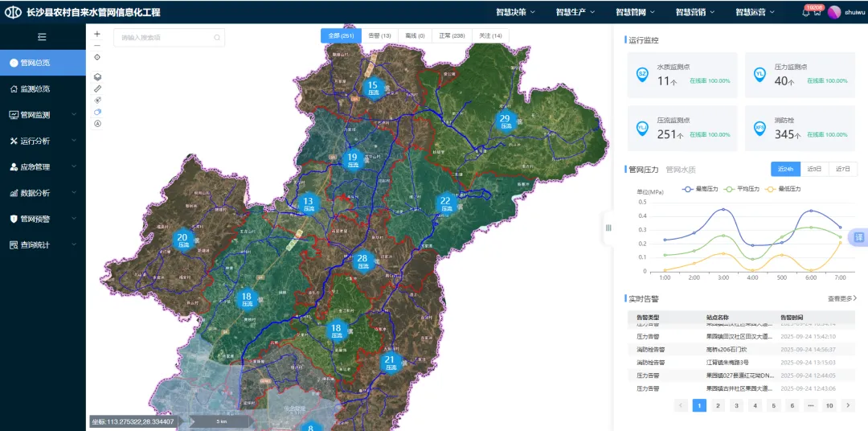Click alarm row 江背镇朱梅路3号
The width and height of the screenshot is (868, 431).
tap(741, 363)
